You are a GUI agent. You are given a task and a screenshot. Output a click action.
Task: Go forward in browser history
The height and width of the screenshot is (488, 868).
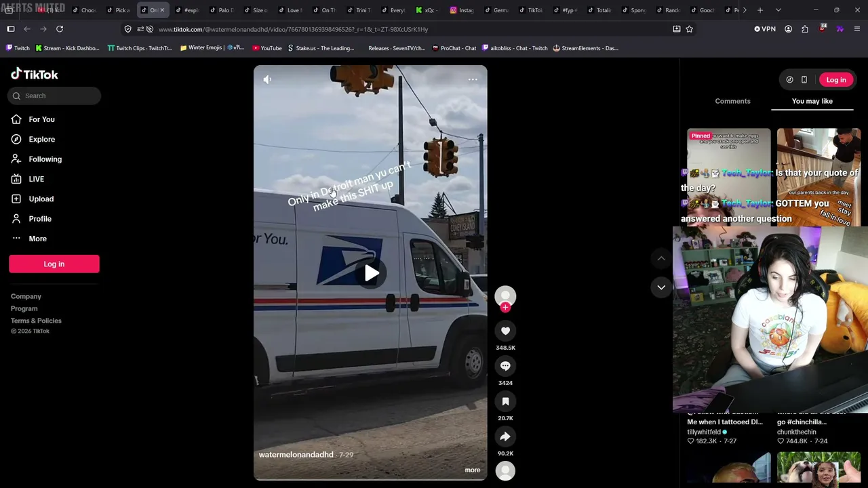coord(43,29)
